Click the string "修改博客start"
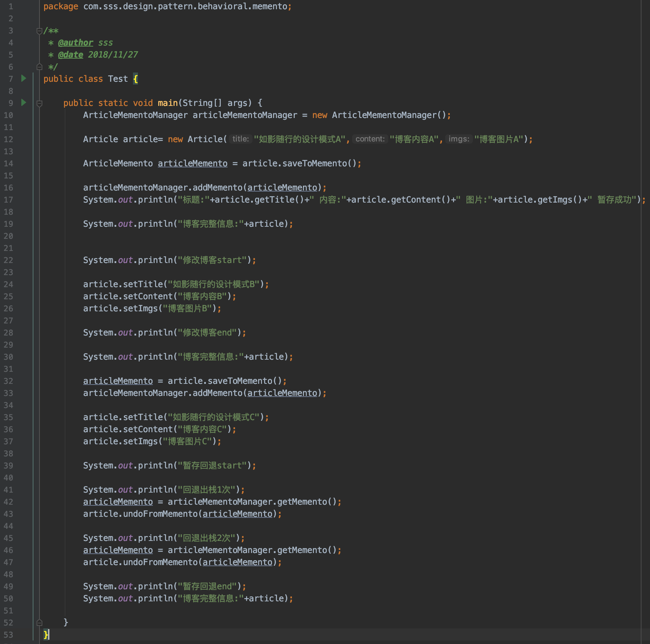The height and width of the screenshot is (644, 650). click(212, 260)
